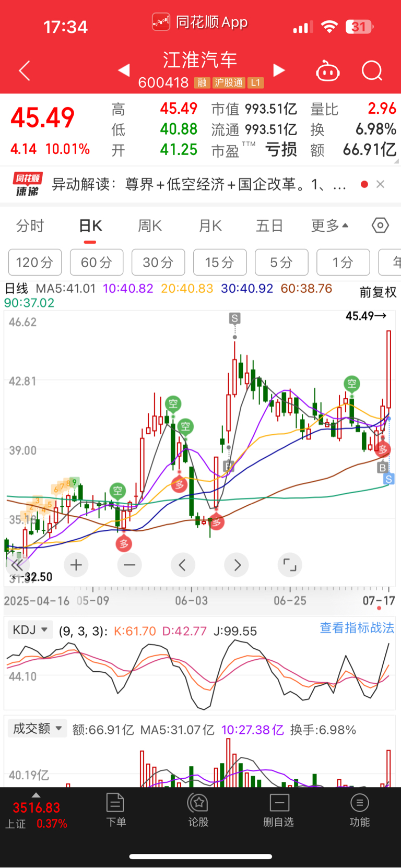Tap the 07-17 date axis label

[379, 600]
